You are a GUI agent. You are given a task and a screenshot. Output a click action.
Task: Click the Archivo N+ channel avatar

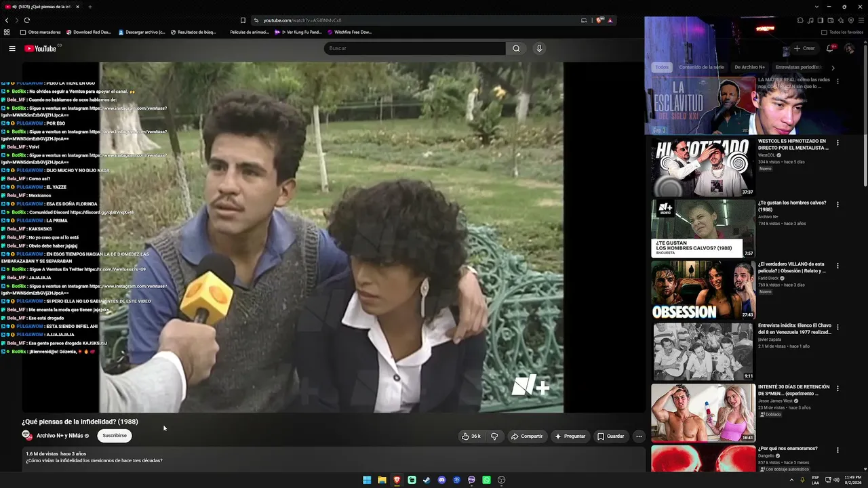coord(27,436)
